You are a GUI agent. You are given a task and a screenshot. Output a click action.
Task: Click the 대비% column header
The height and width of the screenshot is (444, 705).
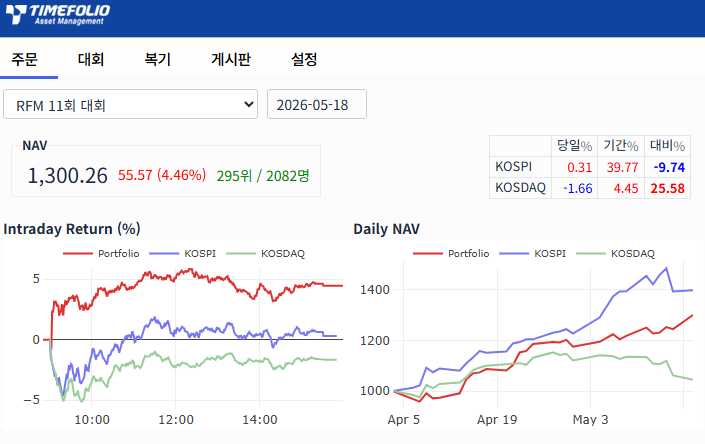(x=667, y=146)
